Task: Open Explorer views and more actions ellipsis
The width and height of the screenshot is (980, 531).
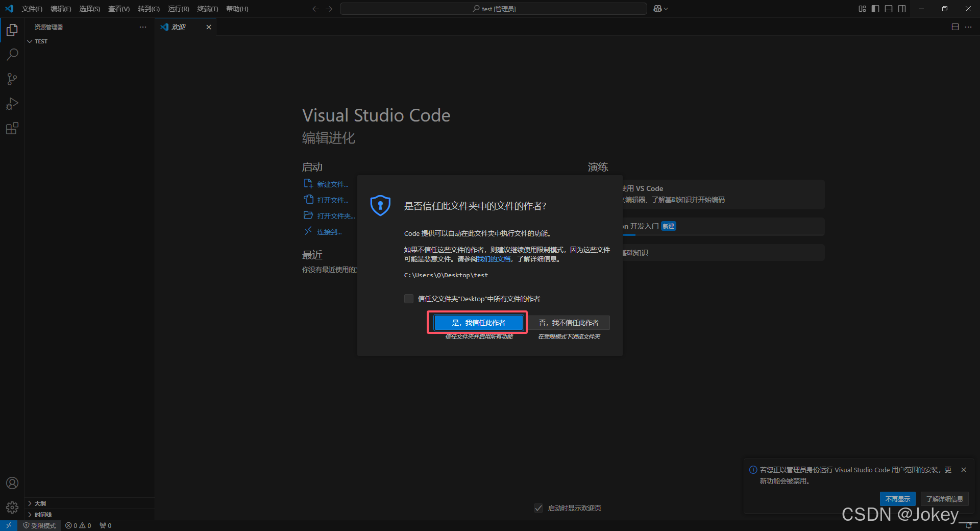Action: (x=143, y=27)
